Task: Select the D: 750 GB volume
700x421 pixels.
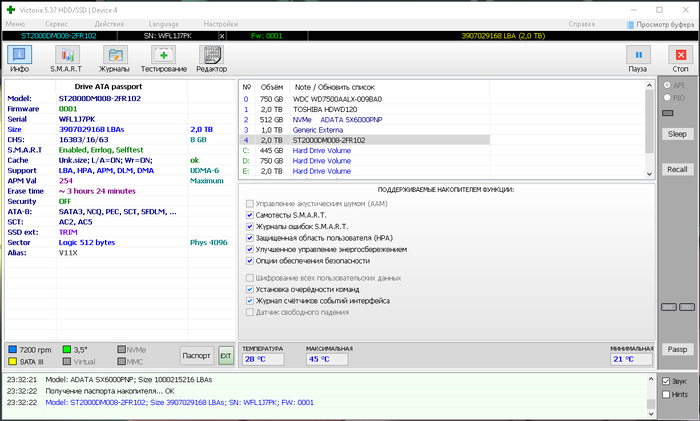Action: click(x=364, y=161)
